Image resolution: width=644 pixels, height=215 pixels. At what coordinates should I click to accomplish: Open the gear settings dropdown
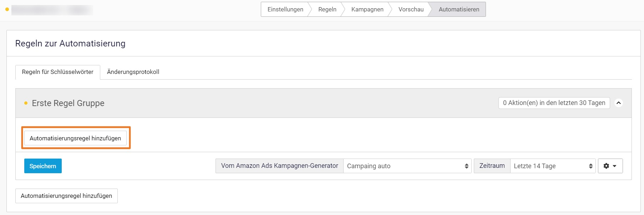(610, 166)
